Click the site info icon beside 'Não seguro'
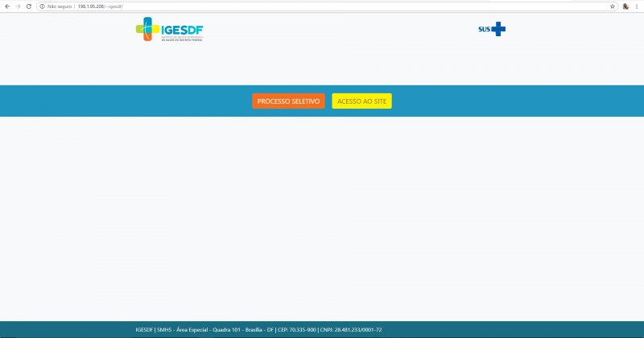Screen dimensions: 644x338 click(42, 6)
